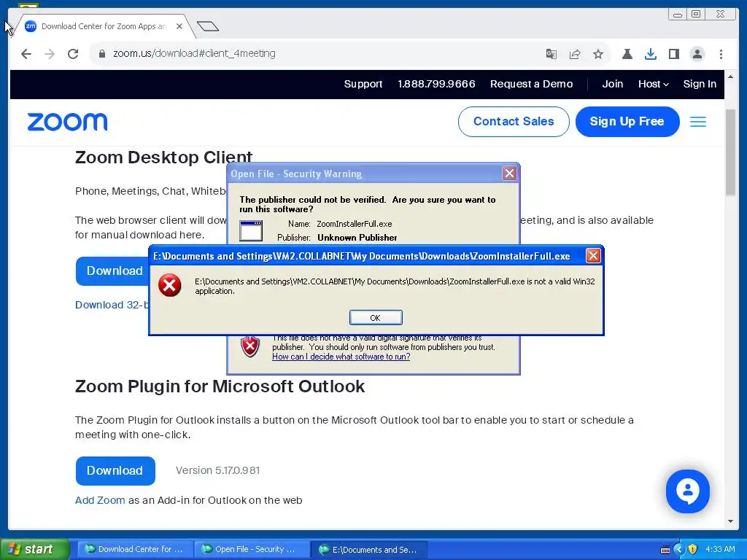747x560 pixels.
Task: Open the browser downloads icon
Action: (x=650, y=54)
